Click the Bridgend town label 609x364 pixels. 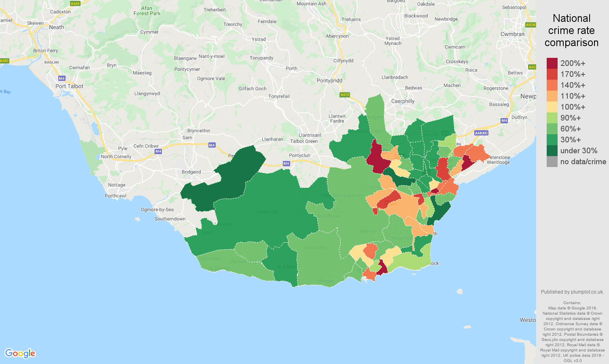191,172
